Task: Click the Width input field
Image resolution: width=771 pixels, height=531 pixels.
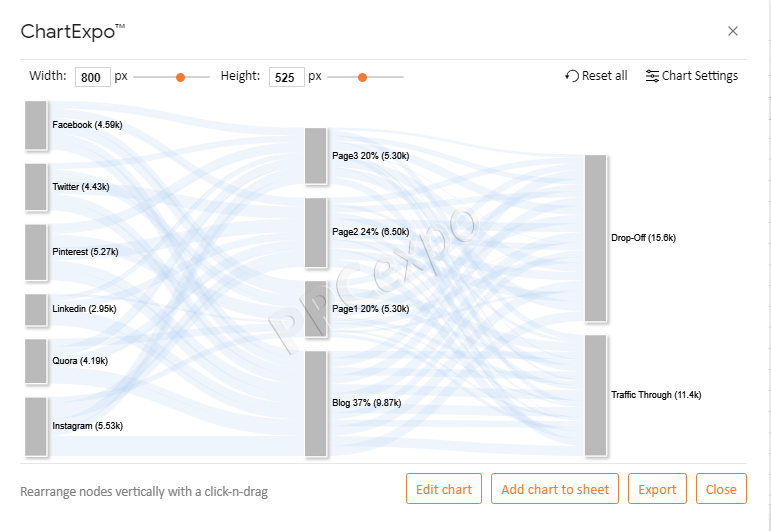Action: 92,77
